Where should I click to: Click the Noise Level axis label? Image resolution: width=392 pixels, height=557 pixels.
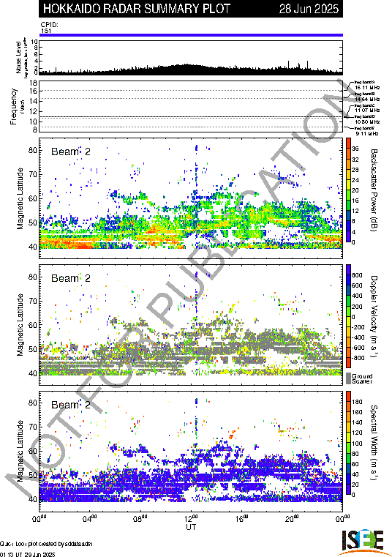(18, 58)
